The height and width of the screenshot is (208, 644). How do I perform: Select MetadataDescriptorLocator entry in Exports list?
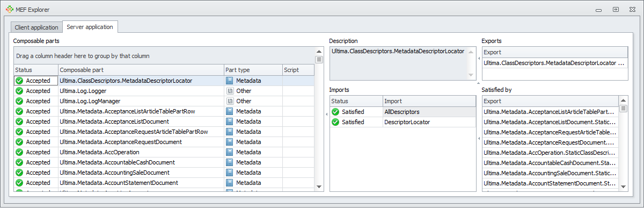554,63
